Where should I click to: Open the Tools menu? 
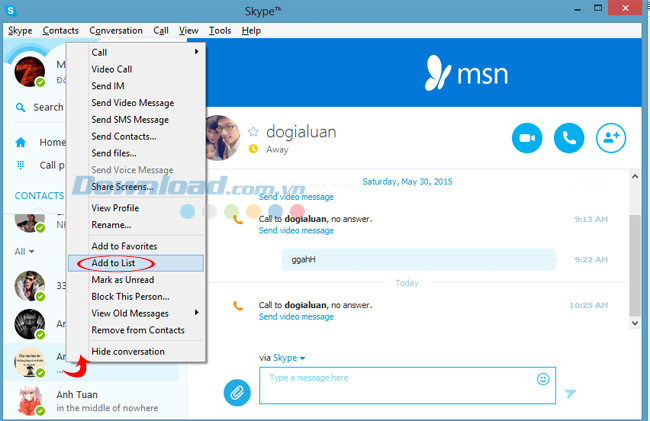point(220,31)
